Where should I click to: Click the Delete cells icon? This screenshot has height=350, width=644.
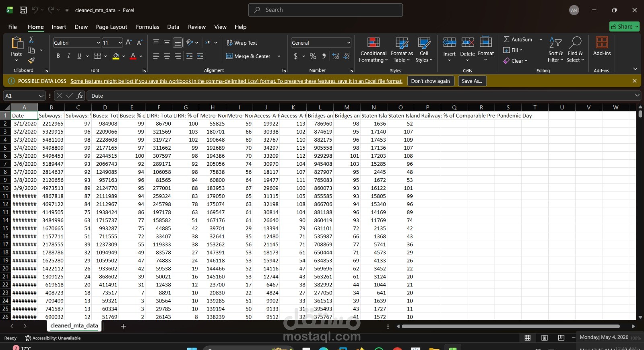467,42
